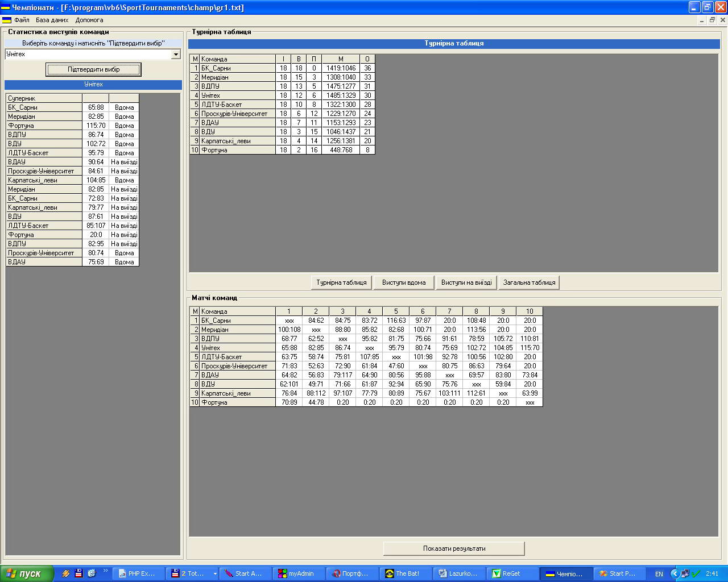Click the system clock showing 2:41

click(712, 574)
